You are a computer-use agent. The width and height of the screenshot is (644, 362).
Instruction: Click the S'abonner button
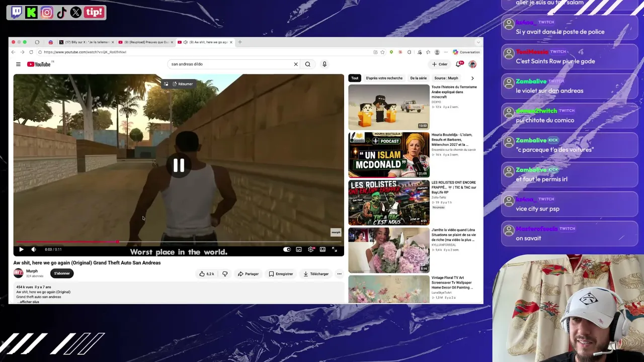pos(62,274)
